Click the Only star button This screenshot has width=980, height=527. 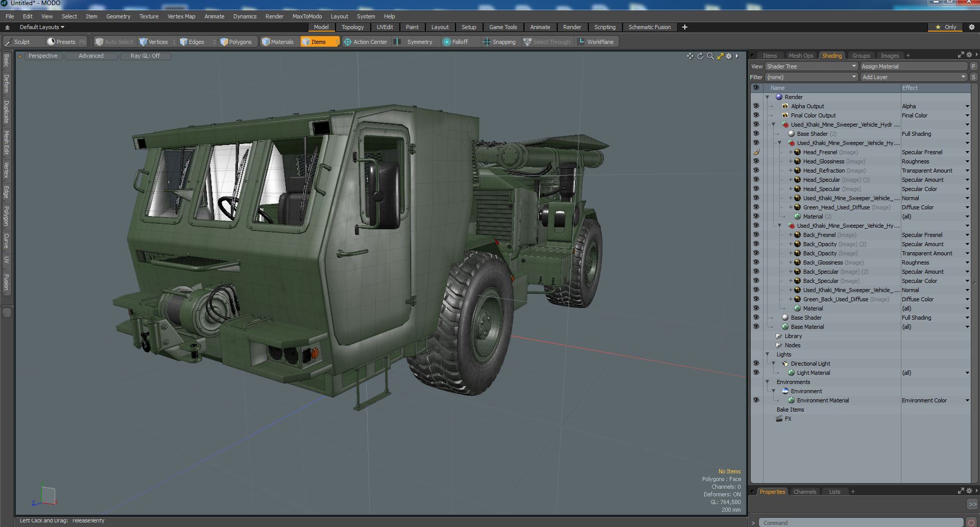945,27
